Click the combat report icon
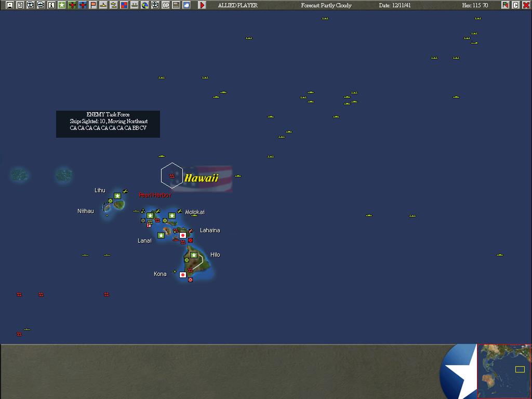This screenshot has height=399, width=532. (x=124, y=5)
